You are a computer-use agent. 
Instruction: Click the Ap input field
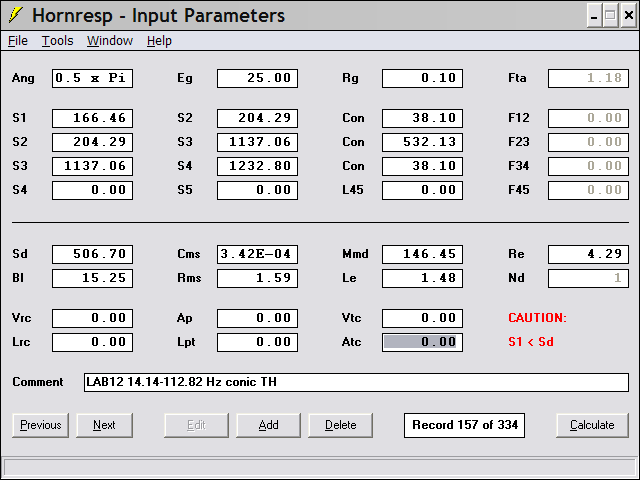pos(258,318)
